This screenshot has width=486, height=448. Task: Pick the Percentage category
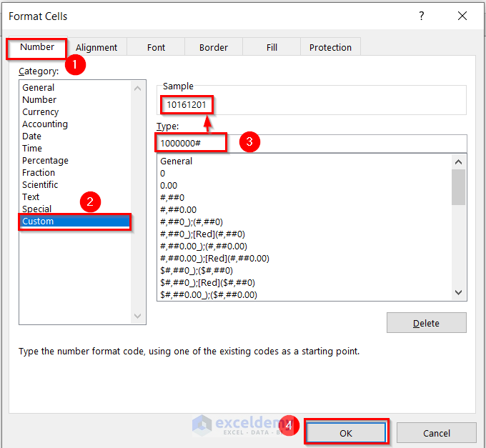pos(75,161)
